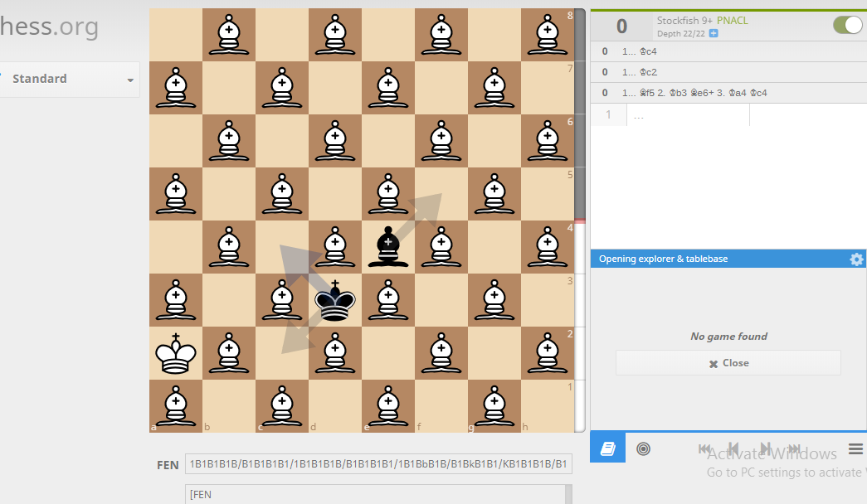The width and height of the screenshot is (867, 504).
Task: Click into the FEN text field
Action: coord(378,464)
